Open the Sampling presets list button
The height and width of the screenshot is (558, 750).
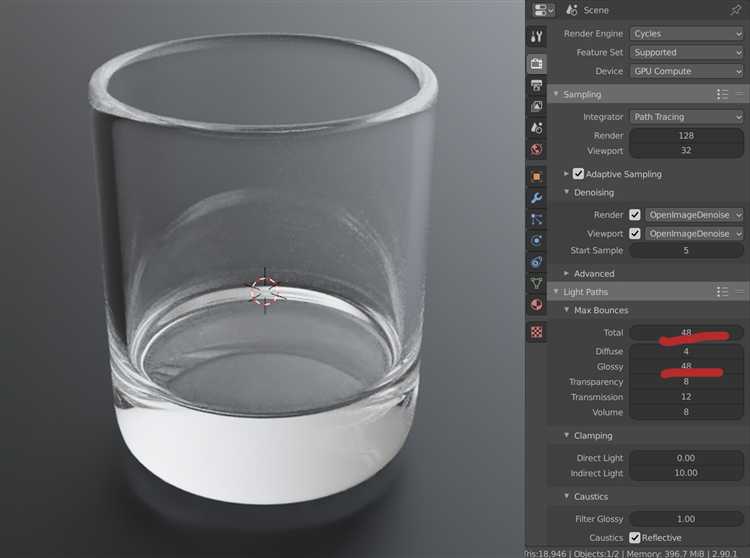click(722, 94)
